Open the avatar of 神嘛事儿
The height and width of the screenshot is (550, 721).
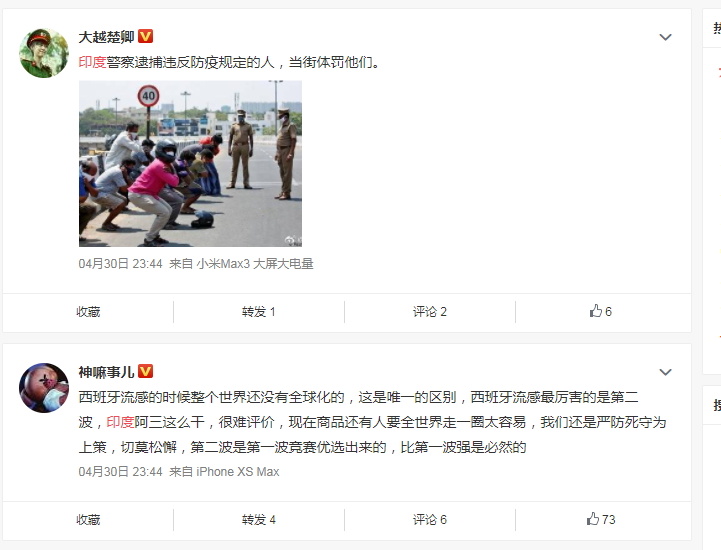click(x=44, y=388)
